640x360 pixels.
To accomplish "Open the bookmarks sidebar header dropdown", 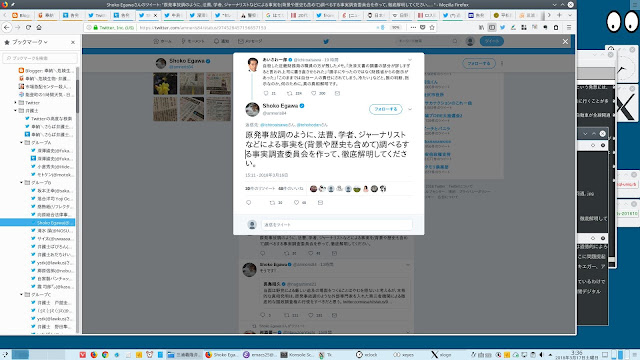I will [29, 42].
